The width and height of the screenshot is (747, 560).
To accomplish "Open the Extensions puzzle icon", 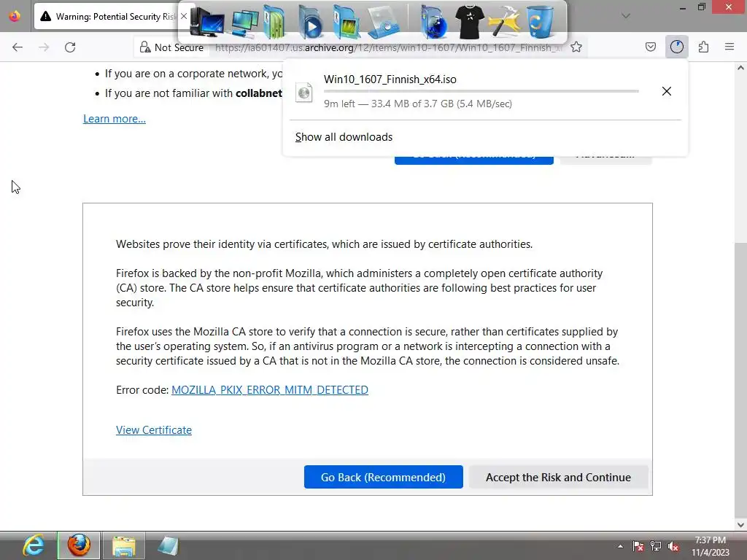I will tap(703, 47).
